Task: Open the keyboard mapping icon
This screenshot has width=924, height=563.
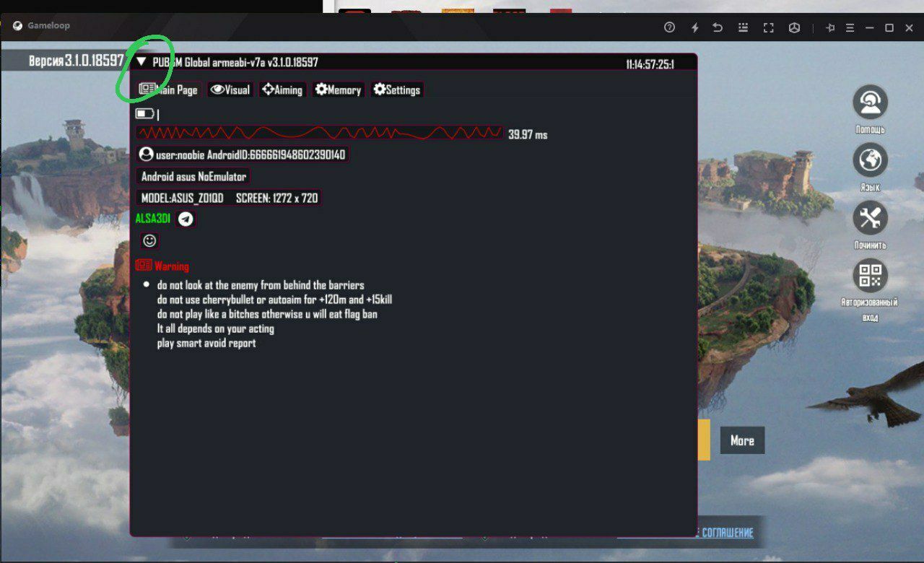Action: tap(743, 27)
